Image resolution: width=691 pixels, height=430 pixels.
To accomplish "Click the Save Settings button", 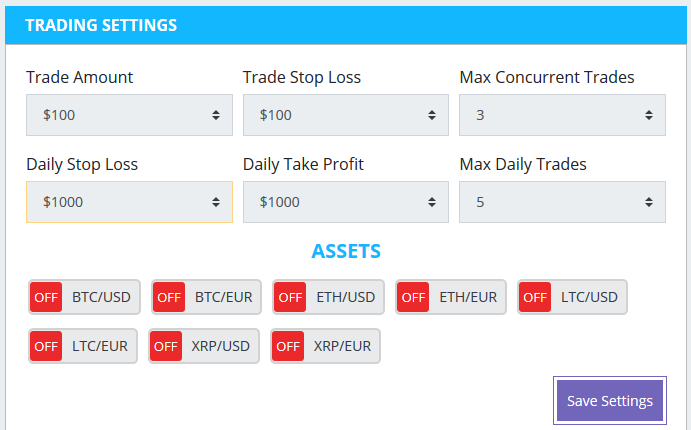I will tap(609, 401).
